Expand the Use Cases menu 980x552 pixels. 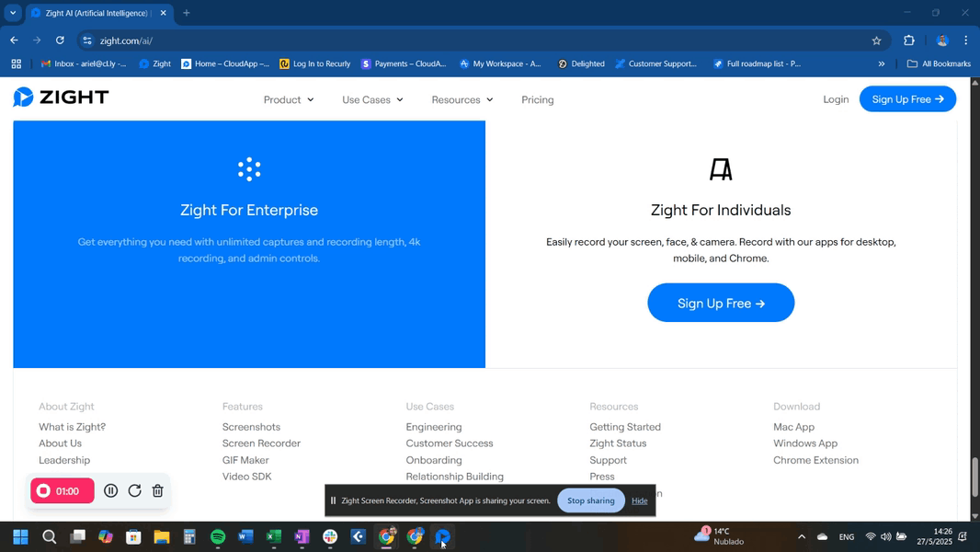(x=372, y=99)
